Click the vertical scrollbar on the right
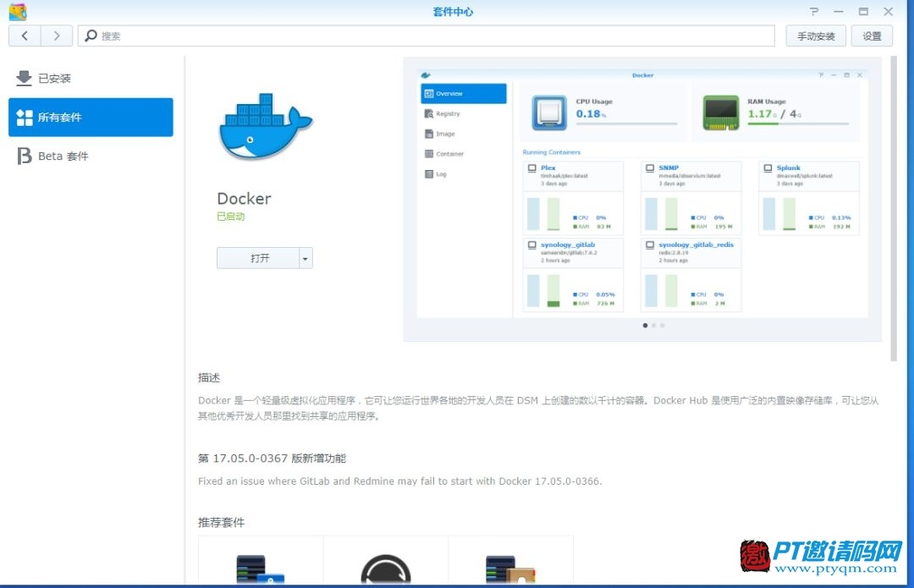Viewport: 914px width, 588px height. click(x=894, y=209)
